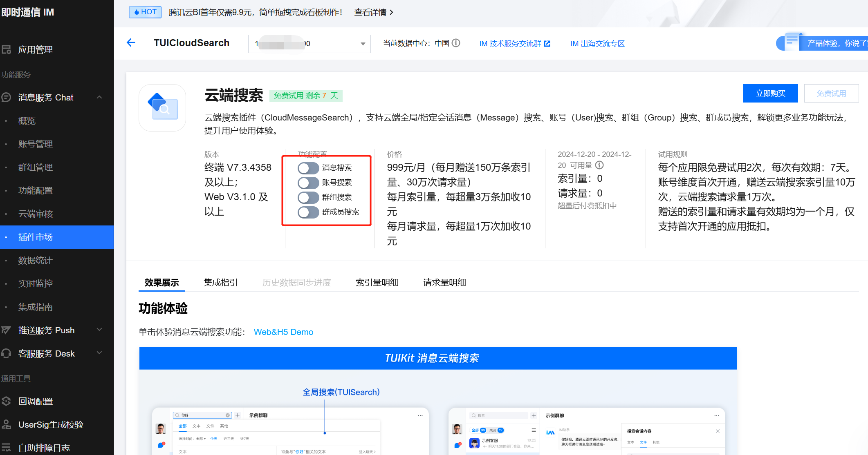This screenshot has height=455, width=868.
Task: Click the HOT badge in banner
Action: point(145,12)
